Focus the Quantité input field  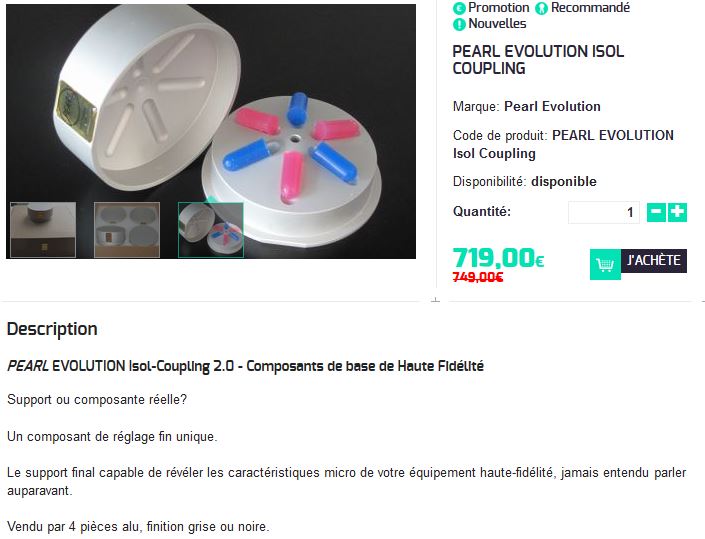point(604,213)
